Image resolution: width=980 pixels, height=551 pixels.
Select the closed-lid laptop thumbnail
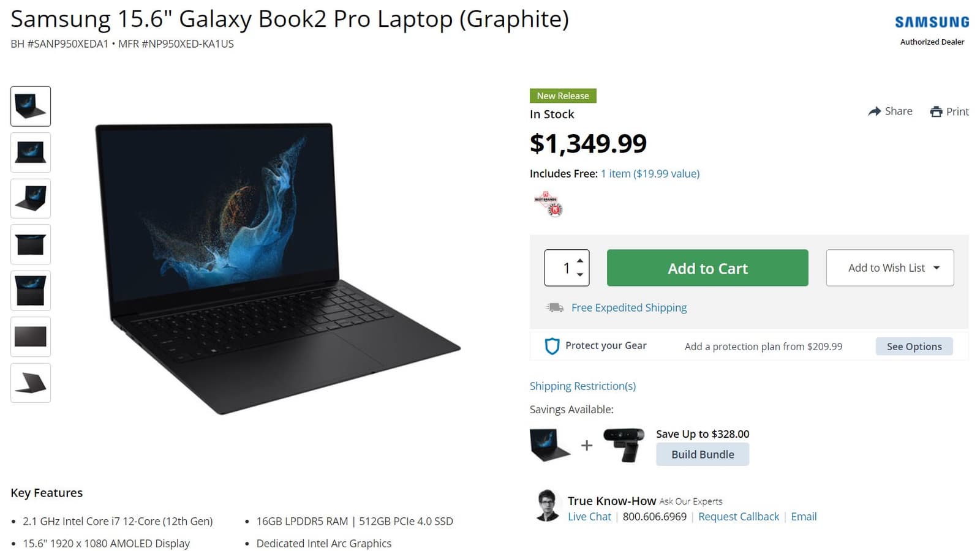[31, 337]
